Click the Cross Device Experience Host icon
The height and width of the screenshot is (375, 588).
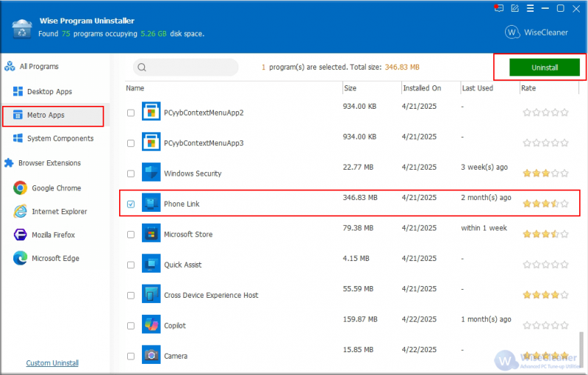(x=151, y=293)
